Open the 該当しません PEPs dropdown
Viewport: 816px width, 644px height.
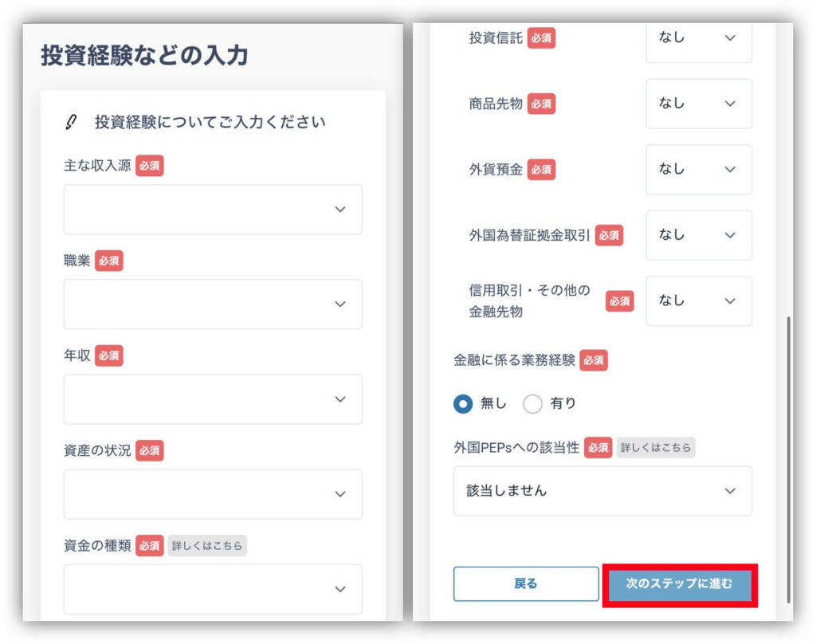(602, 491)
